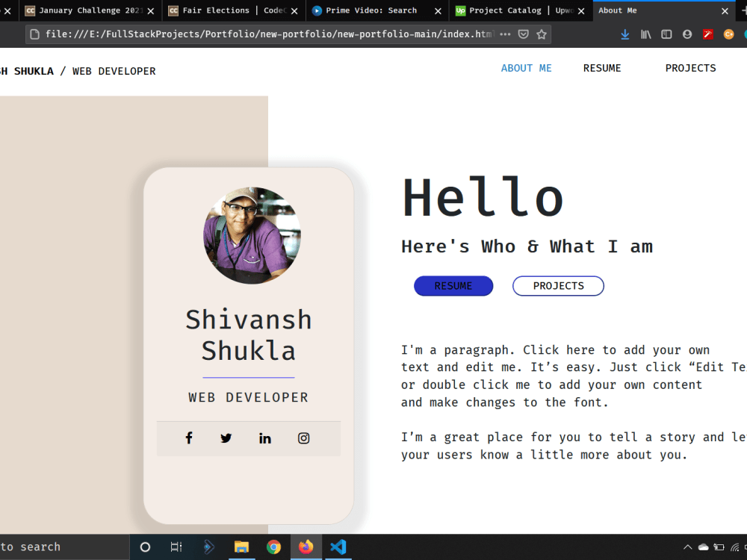Open the Twitter icon on profile card
Image resolution: width=747 pixels, height=560 pixels.
(x=226, y=438)
